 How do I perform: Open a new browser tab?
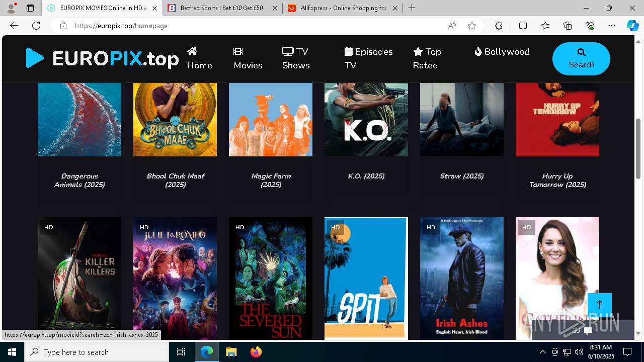point(412,8)
